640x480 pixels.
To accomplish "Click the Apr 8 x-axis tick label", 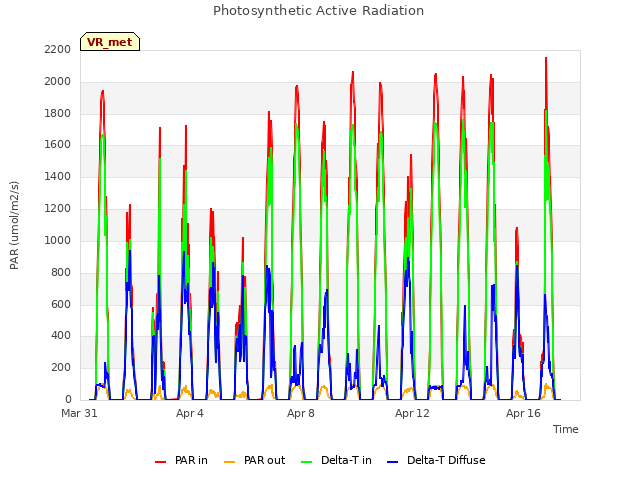I will click(x=301, y=413).
